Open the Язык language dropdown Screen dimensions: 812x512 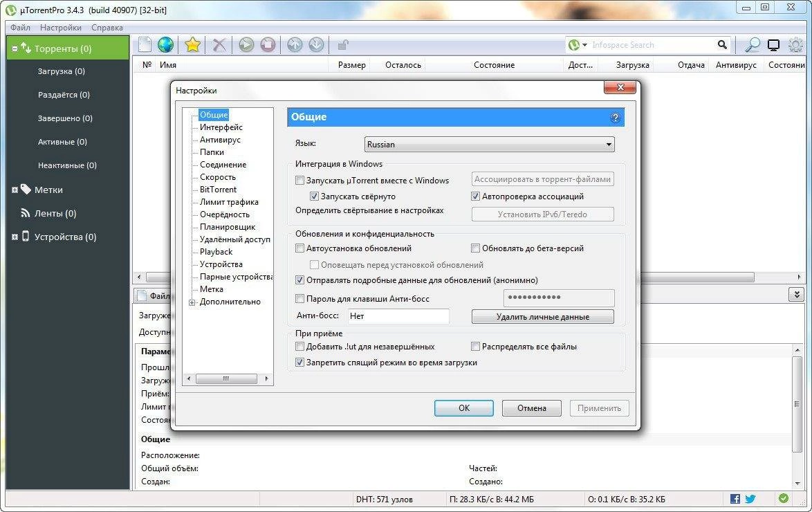[x=607, y=144]
